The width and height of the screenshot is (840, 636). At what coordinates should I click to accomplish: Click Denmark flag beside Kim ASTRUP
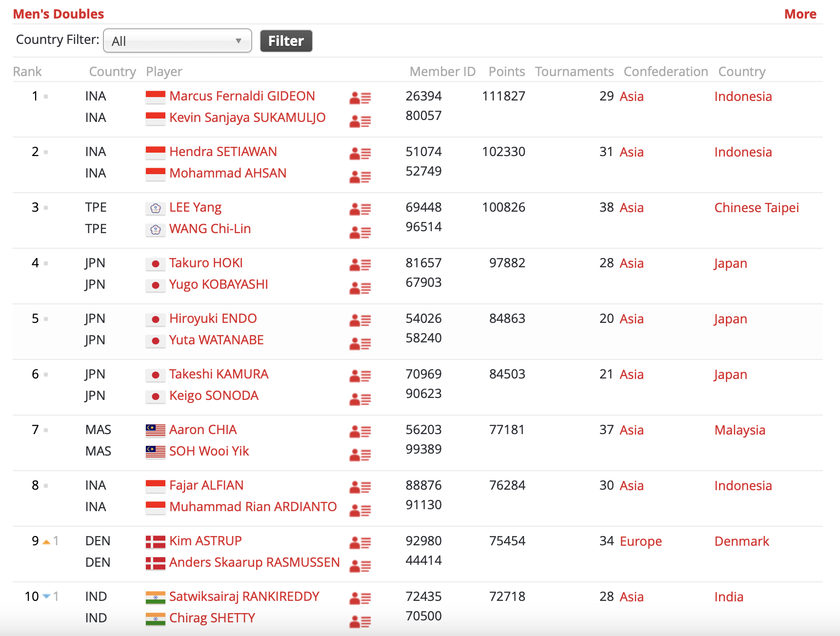(x=155, y=542)
